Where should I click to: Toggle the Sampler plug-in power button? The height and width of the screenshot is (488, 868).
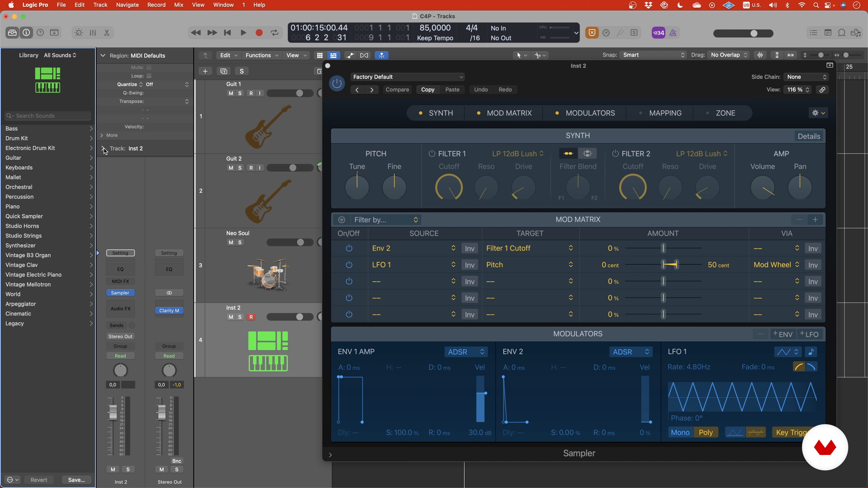[x=337, y=83]
